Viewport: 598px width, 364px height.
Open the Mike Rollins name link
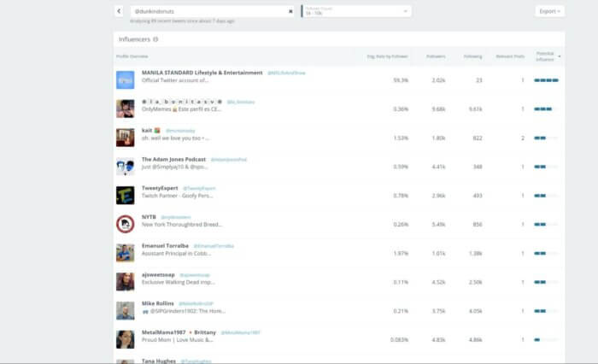[158, 303]
